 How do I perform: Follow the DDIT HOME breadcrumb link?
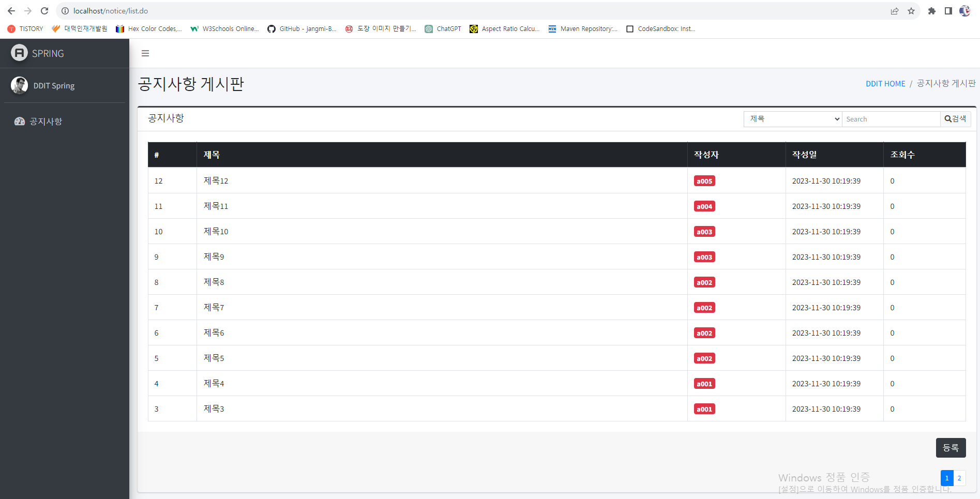pyautogui.click(x=885, y=84)
